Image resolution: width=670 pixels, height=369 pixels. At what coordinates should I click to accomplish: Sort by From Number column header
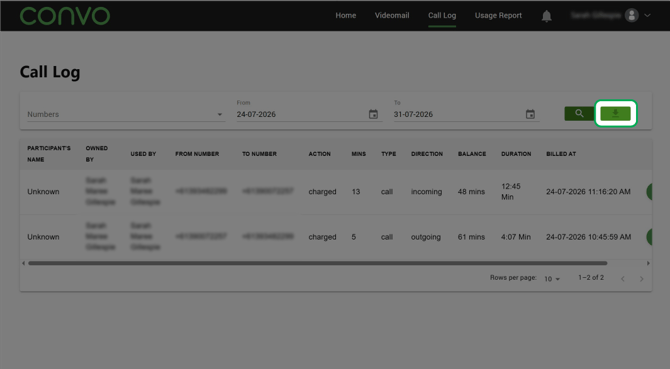click(197, 154)
